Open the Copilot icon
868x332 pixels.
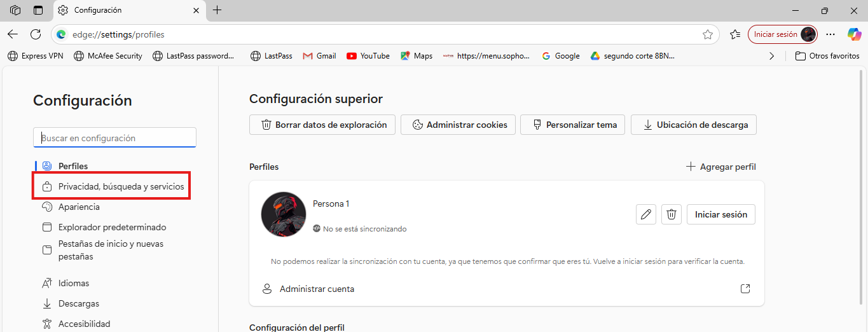(x=854, y=34)
